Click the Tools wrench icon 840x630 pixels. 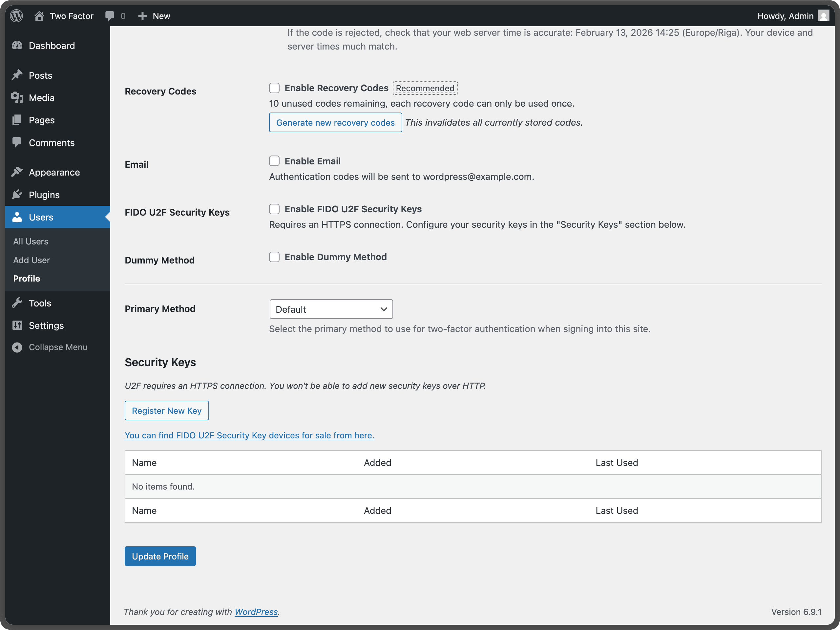tap(17, 303)
